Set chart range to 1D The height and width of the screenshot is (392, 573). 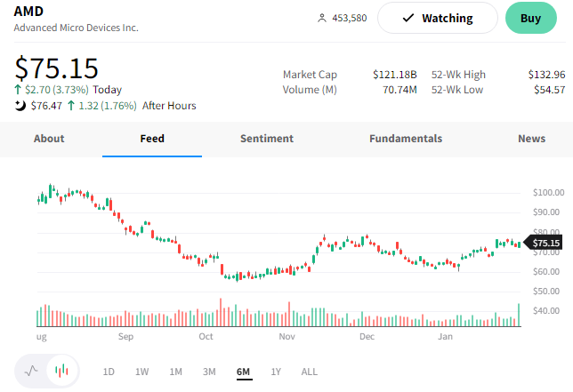[x=109, y=372]
